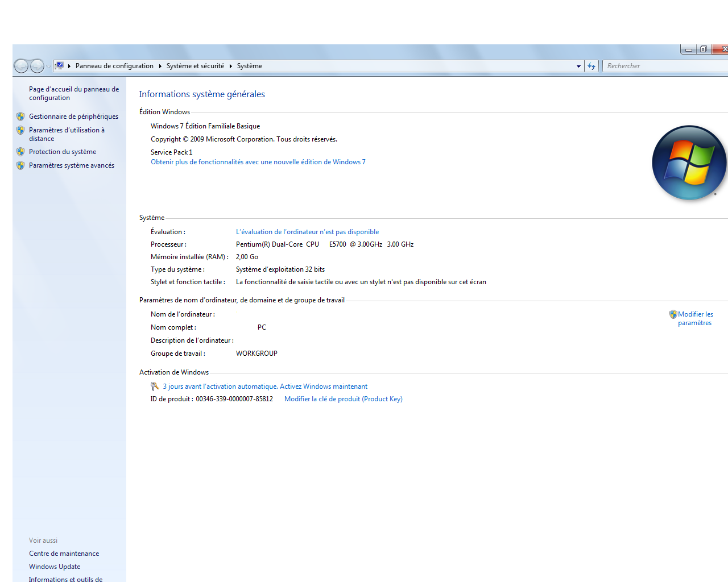Click the shield icon beside Paramètres d'utilisation à distance
Image resolution: width=728 pixels, height=582 pixels.
tap(20, 130)
